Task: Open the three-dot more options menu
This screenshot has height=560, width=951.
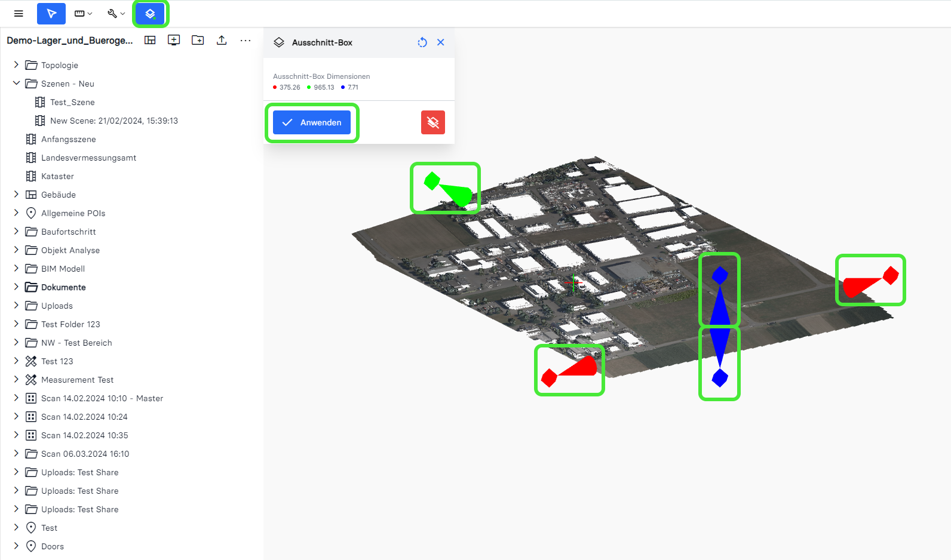Action: (246, 40)
